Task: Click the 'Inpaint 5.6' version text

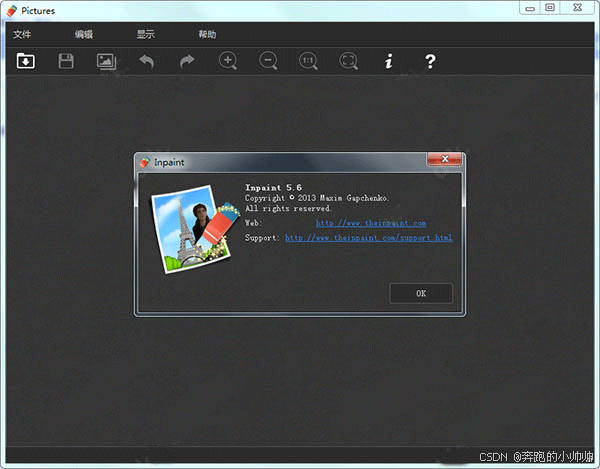Action: pos(273,187)
